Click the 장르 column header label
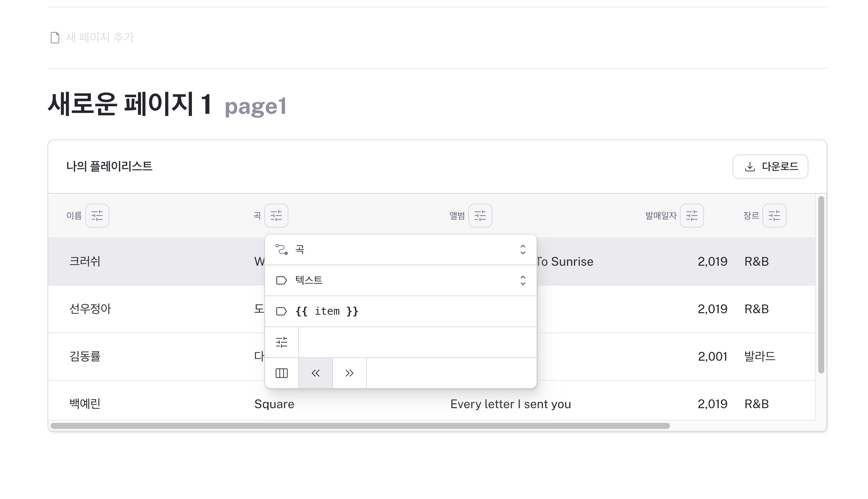 coord(751,216)
